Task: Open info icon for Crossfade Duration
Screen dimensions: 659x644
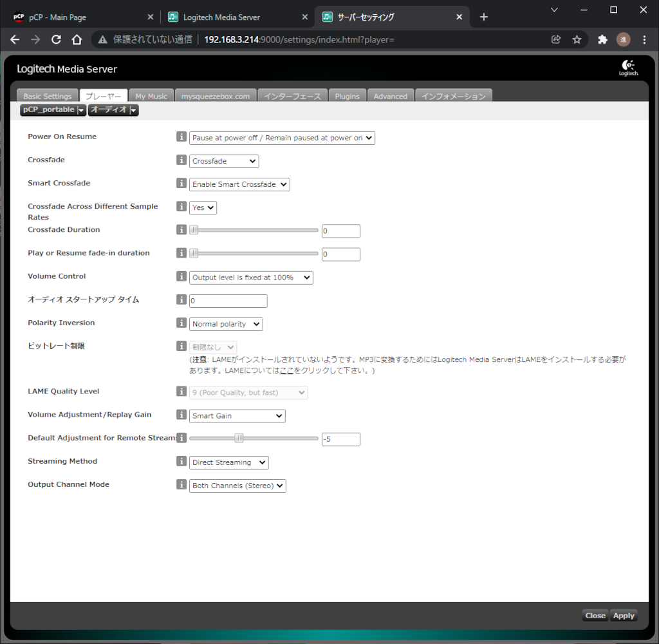Action: point(181,230)
